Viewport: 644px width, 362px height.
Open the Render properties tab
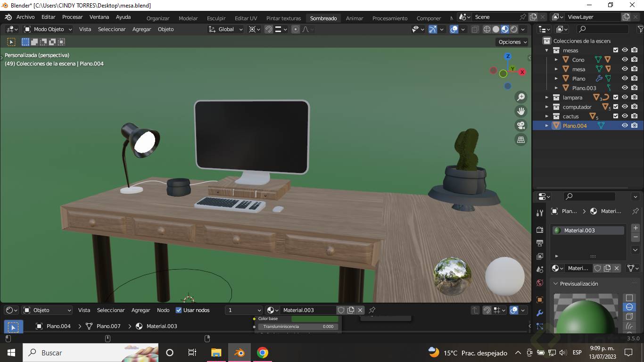(x=540, y=230)
